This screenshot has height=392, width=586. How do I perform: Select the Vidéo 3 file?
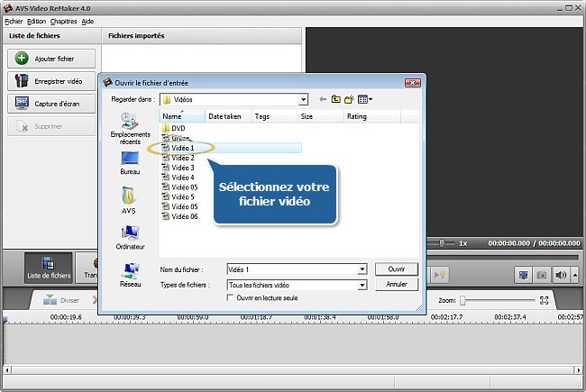click(x=183, y=168)
